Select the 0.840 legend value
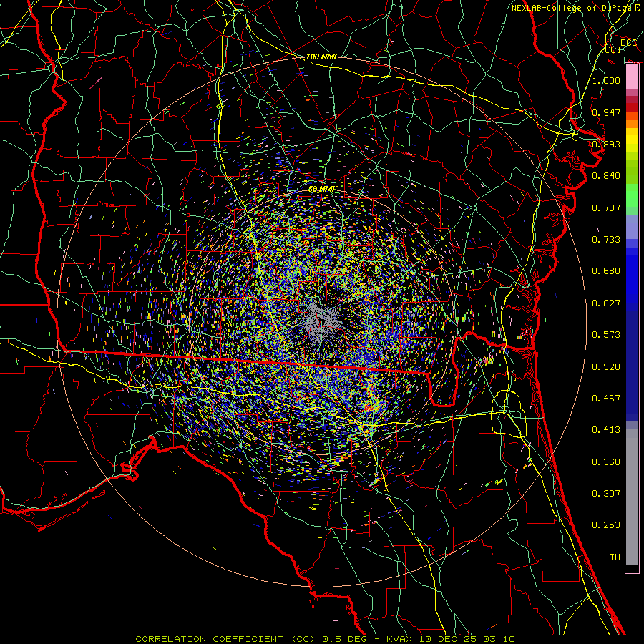 pyautogui.click(x=606, y=176)
